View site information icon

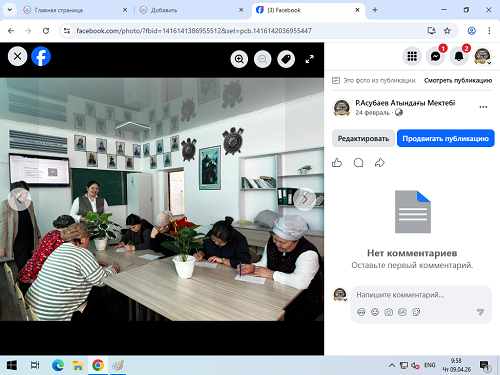coord(67,31)
